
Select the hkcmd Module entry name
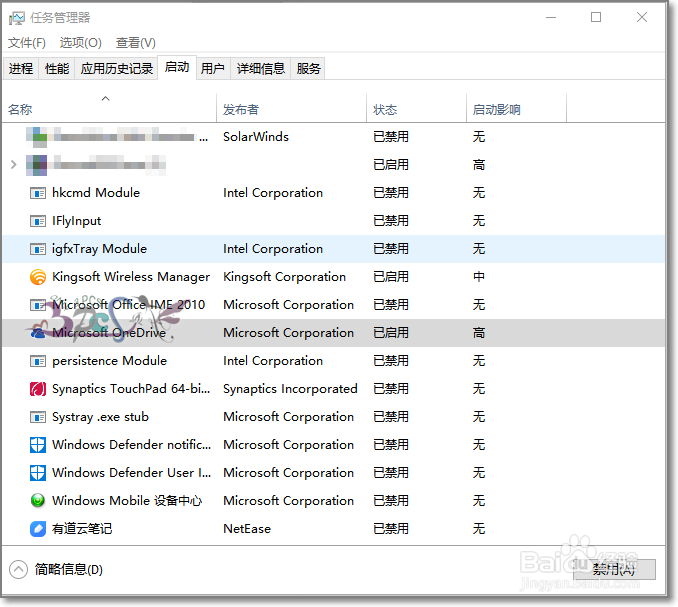[96, 193]
